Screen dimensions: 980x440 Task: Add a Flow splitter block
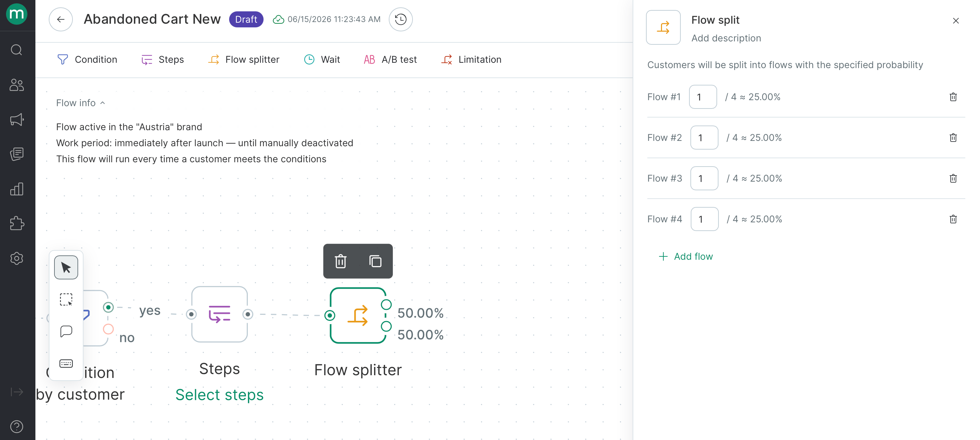click(244, 60)
